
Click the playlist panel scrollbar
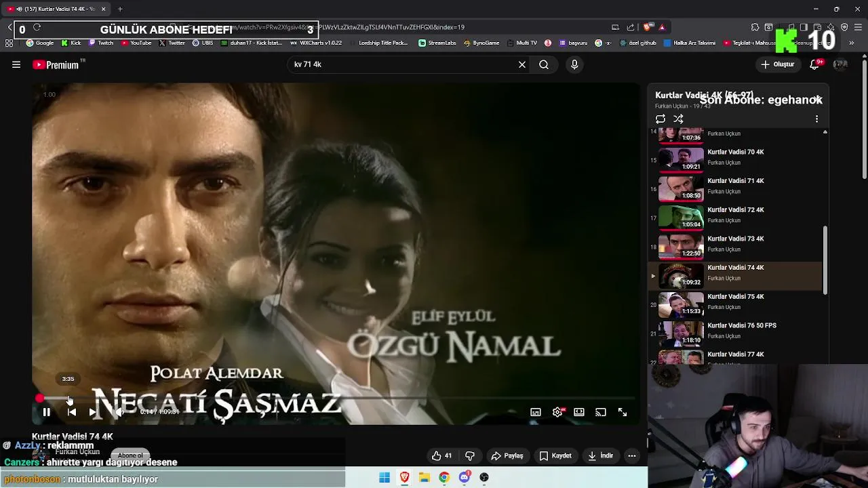(x=825, y=260)
